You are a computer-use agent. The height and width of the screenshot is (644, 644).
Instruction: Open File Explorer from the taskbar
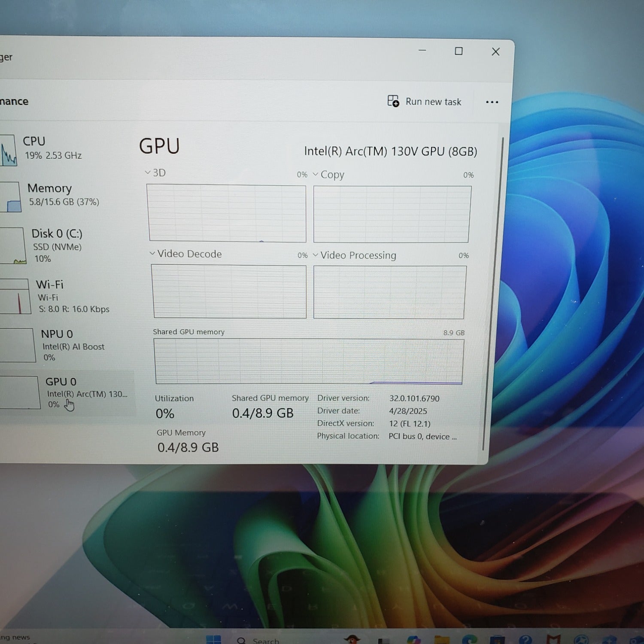coord(442,640)
